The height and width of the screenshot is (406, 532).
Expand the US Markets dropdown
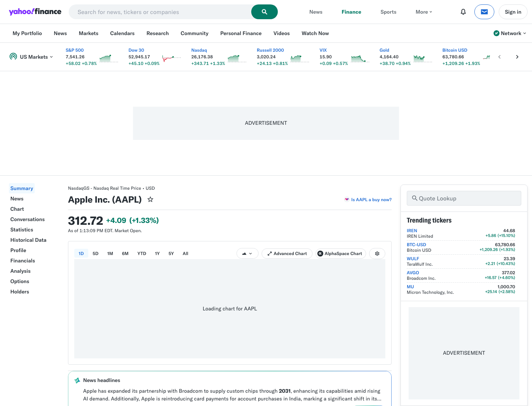click(36, 57)
